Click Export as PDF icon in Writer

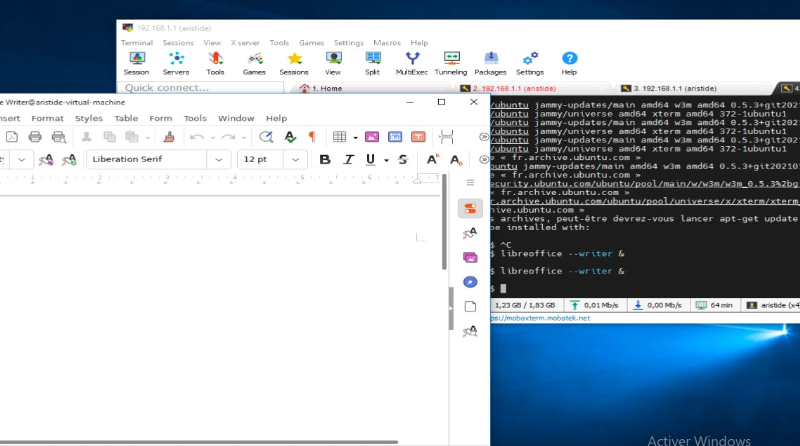coord(12,137)
